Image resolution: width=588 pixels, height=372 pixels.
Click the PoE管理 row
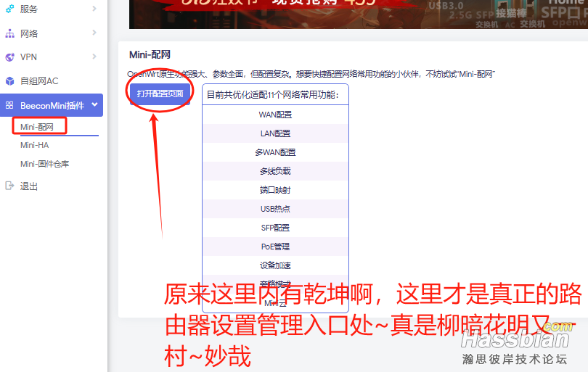(275, 247)
